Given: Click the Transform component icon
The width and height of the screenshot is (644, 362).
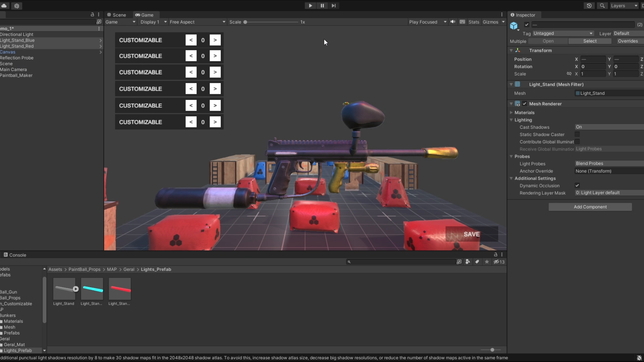Looking at the screenshot, I should coord(518,50).
